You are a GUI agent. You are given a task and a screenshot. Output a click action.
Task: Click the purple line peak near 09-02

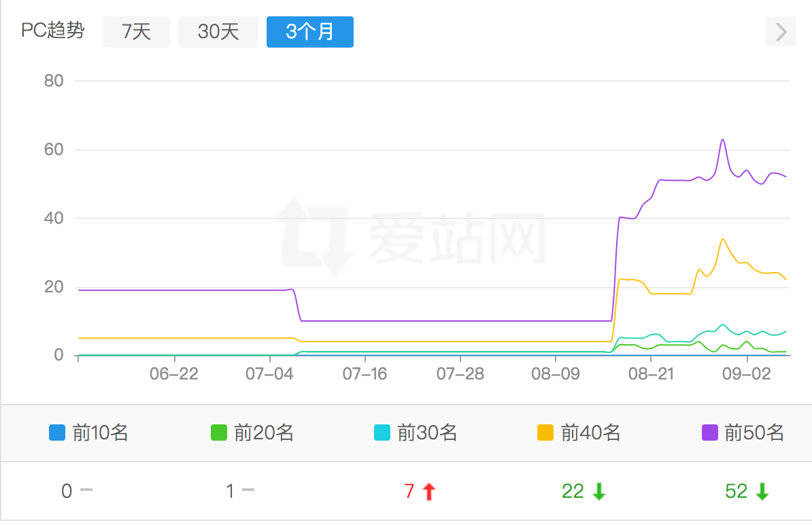pyautogui.click(x=722, y=140)
